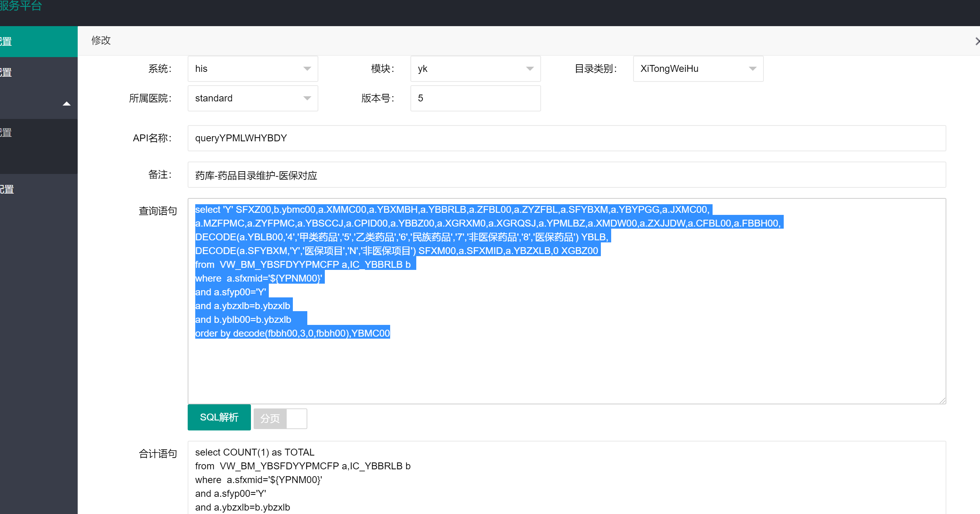980x514 pixels.
Task: Click inside the 合计语句 textarea
Action: coord(566,479)
